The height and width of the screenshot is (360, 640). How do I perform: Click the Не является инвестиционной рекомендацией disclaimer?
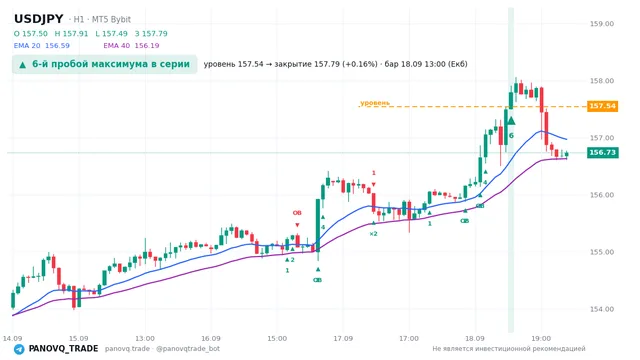[509, 349]
